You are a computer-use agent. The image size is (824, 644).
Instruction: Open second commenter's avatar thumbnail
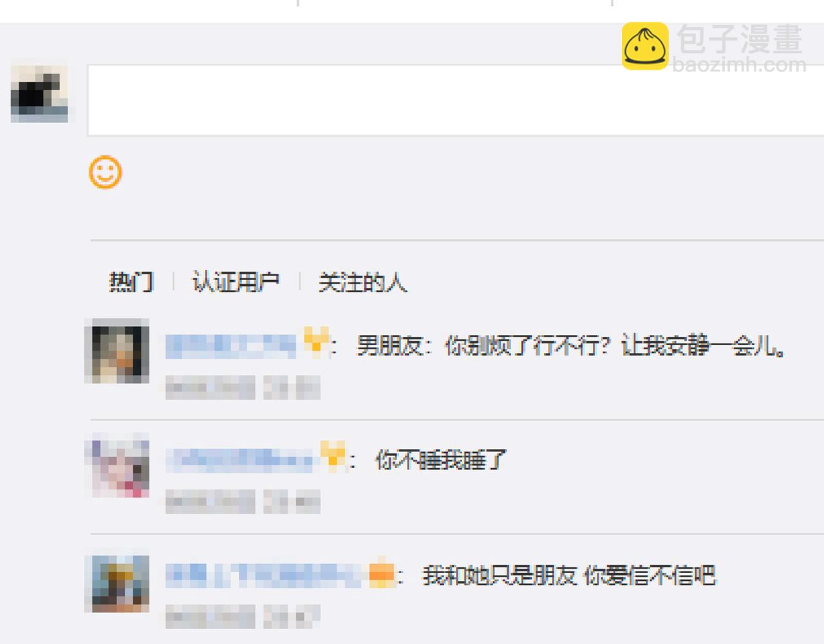click(117, 466)
